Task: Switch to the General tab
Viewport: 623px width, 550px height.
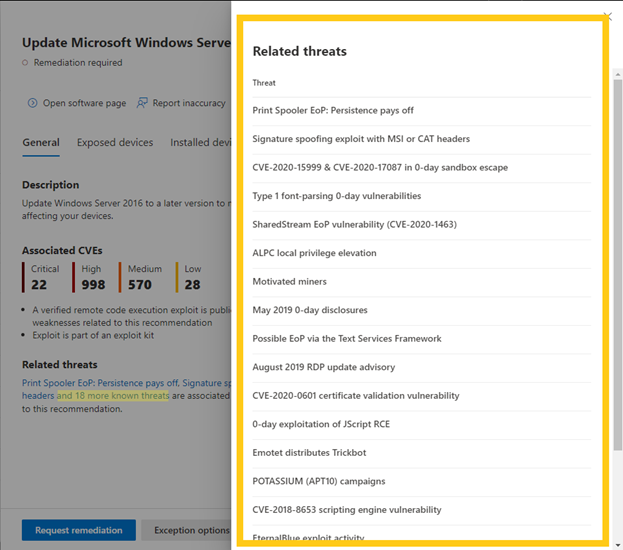Action: point(41,143)
